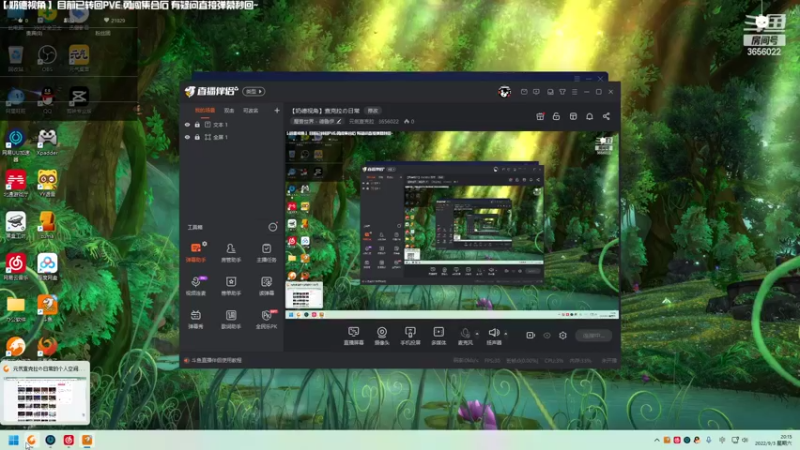
Task: Open settings gear next to start button
Action: point(563,335)
